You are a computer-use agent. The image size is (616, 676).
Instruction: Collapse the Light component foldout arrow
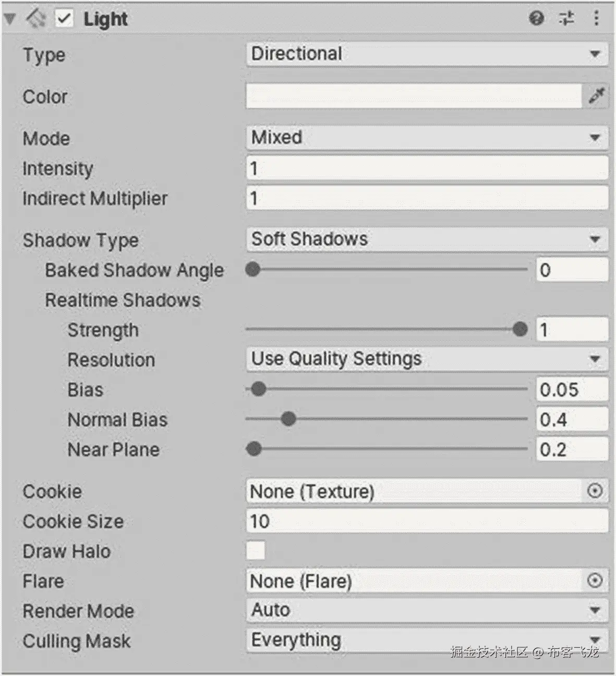pos(9,19)
